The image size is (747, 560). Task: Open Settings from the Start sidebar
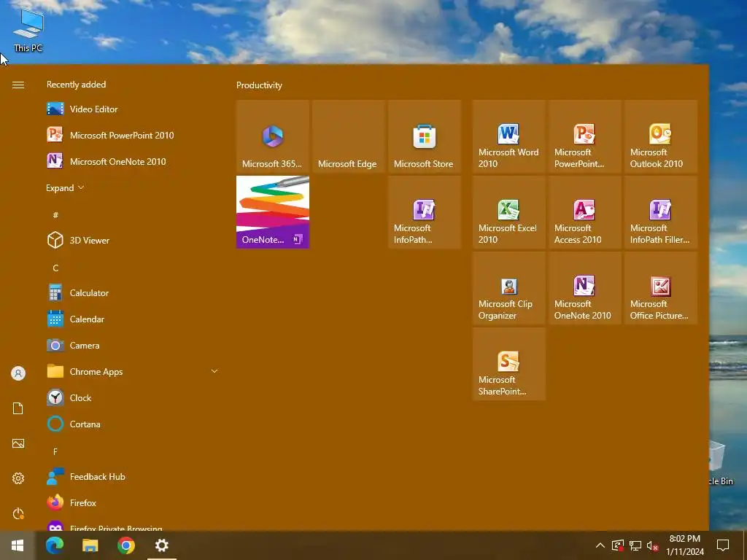[x=18, y=478]
